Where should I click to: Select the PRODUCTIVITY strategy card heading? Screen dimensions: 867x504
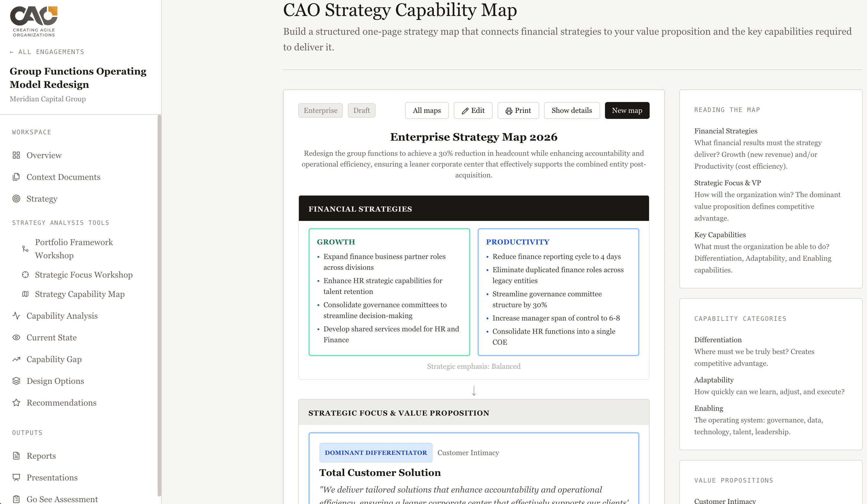tap(517, 242)
